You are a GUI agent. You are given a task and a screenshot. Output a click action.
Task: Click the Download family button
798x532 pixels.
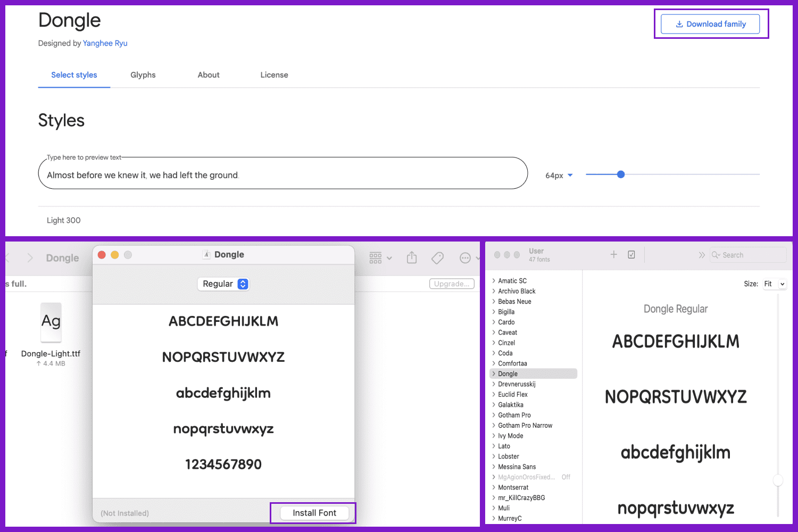pos(710,24)
